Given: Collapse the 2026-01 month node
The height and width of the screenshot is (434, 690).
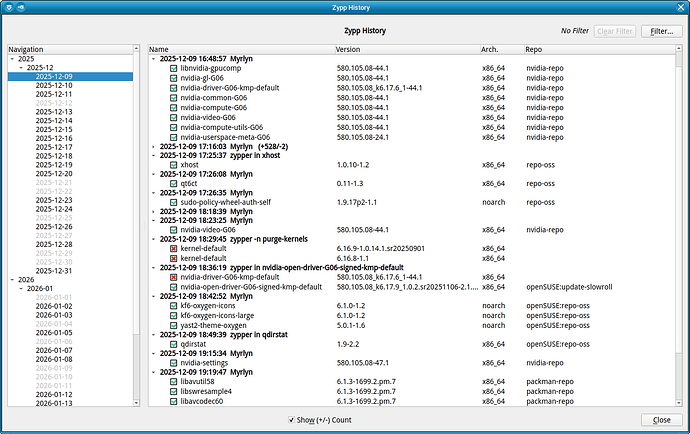Looking at the screenshot, I should pyautogui.click(x=21, y=289).
